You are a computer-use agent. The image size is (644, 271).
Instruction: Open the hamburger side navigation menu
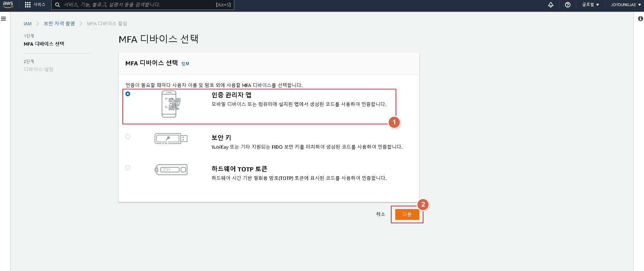[x=3, y=19]
